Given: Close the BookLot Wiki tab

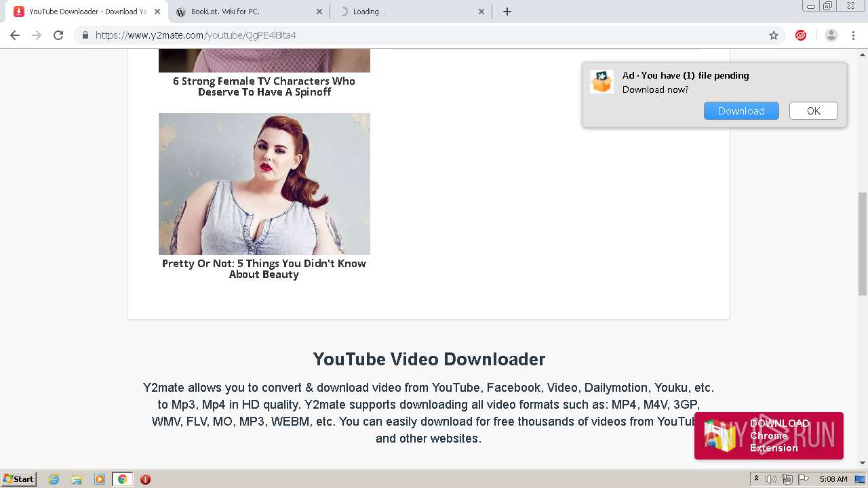Looking at the screenshot, I should tap(319, 12).
